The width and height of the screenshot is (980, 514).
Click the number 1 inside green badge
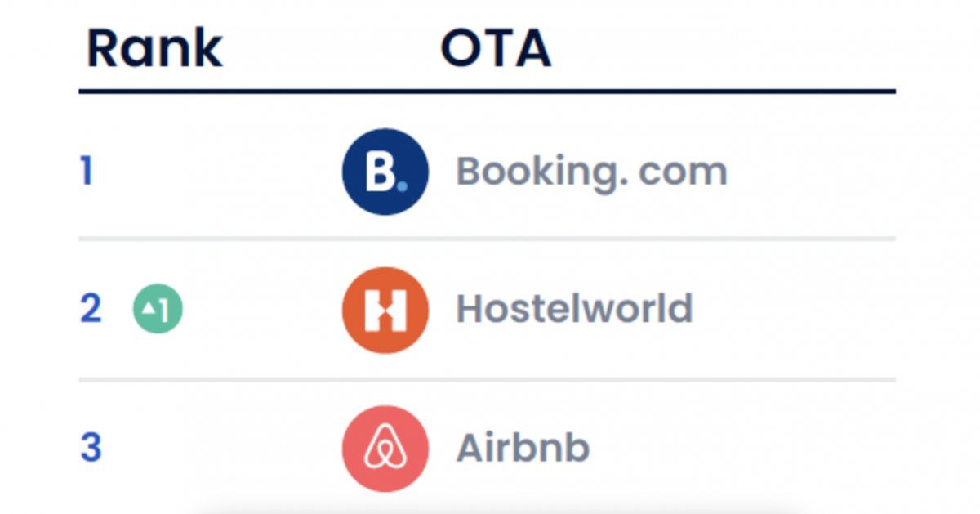(165, 311)
